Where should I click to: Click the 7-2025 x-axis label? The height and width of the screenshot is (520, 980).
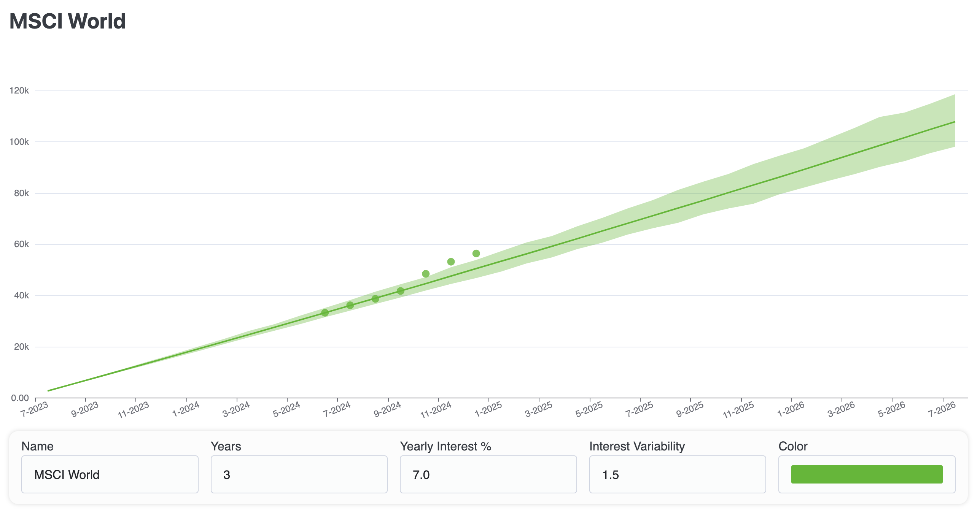point(639,409)
